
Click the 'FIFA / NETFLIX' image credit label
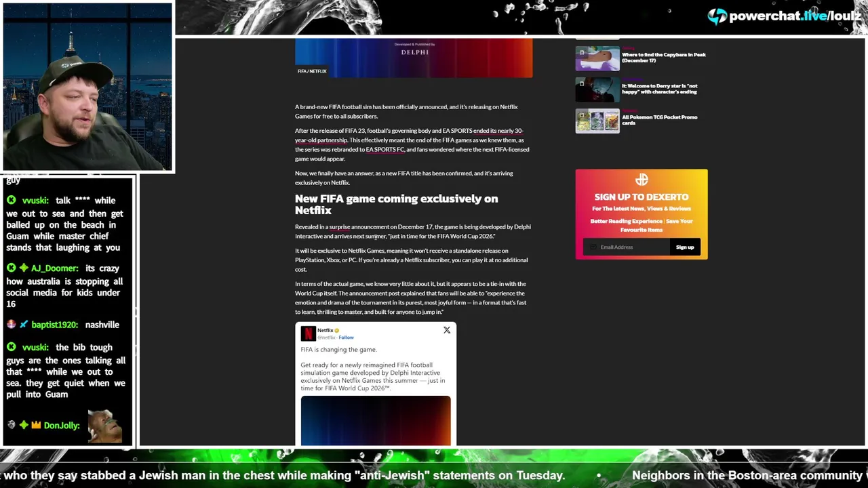point(312,71)
